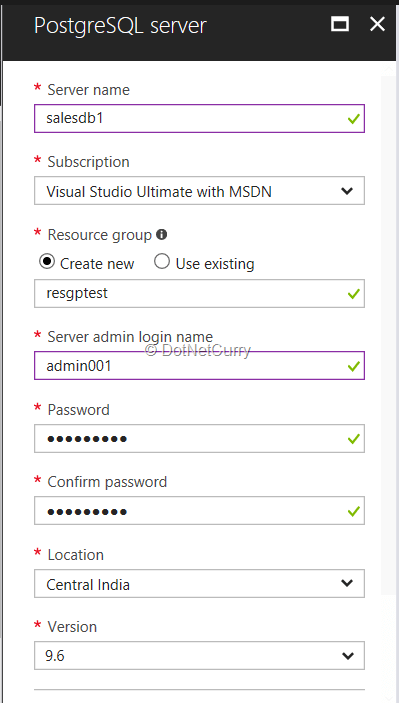Click the Subscription label
The height and width of the screenshot is (703, 399).
[88, 162]
